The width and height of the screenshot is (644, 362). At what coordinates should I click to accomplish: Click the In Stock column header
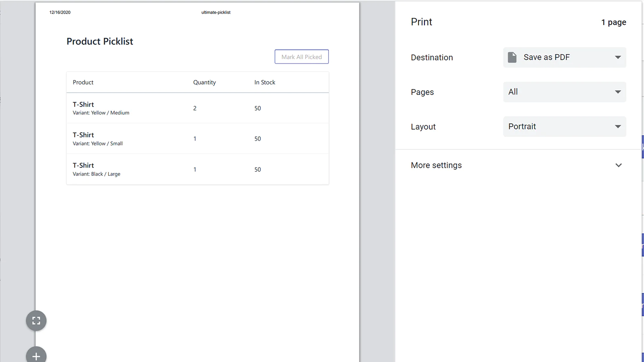click(x=265, y=82)
